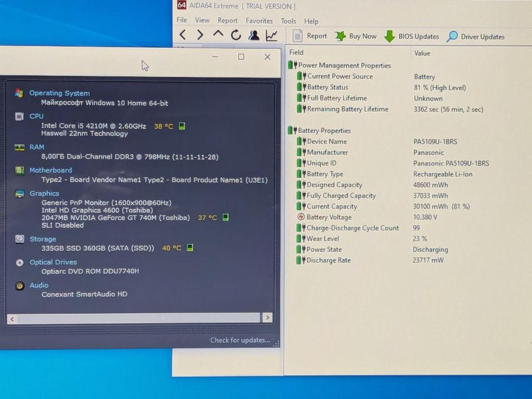Click the Motherboard icon in summary
532x399 pixels.
click(x=20, y=170)
